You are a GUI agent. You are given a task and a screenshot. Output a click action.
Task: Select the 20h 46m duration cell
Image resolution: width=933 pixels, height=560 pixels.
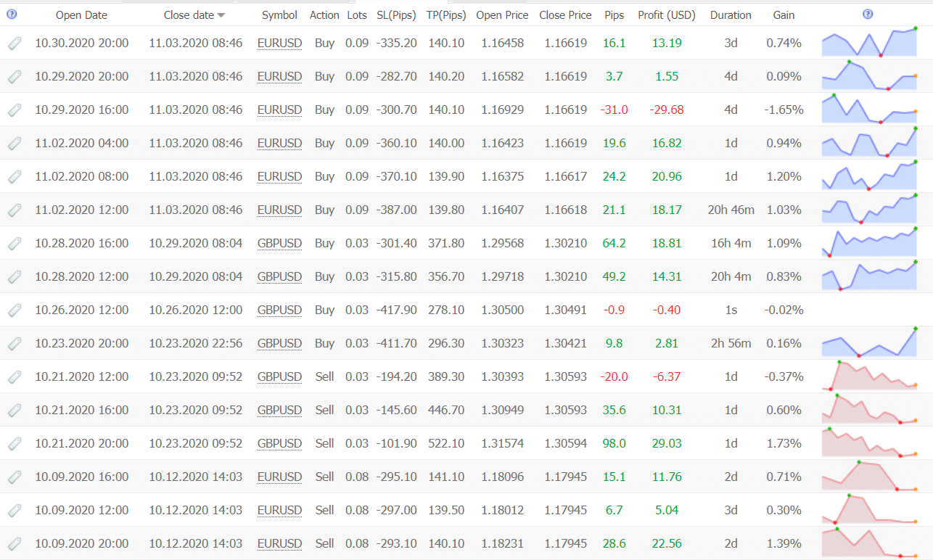[731, 210]
